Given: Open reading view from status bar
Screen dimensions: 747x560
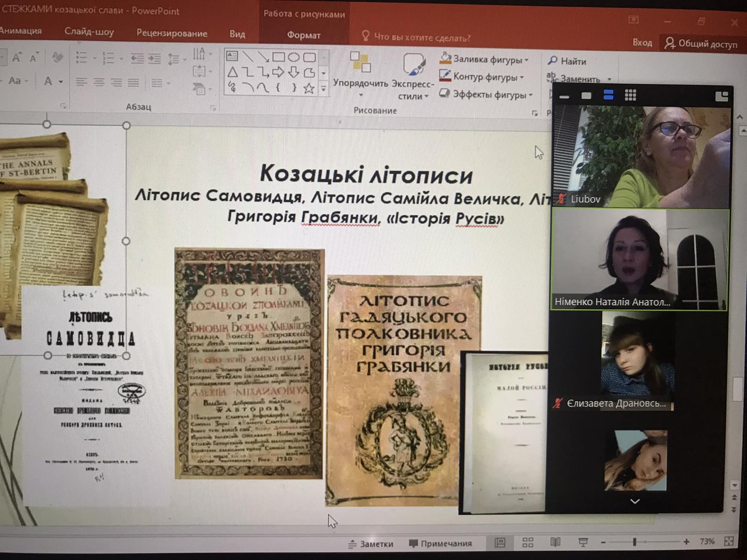Looking at the screenshot, I should pos(555,542).
